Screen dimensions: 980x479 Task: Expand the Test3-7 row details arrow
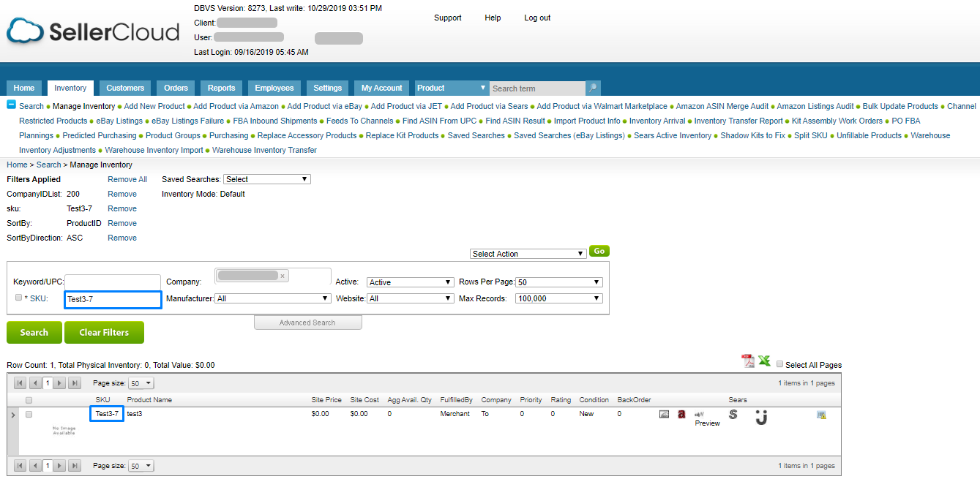(13, 415)
